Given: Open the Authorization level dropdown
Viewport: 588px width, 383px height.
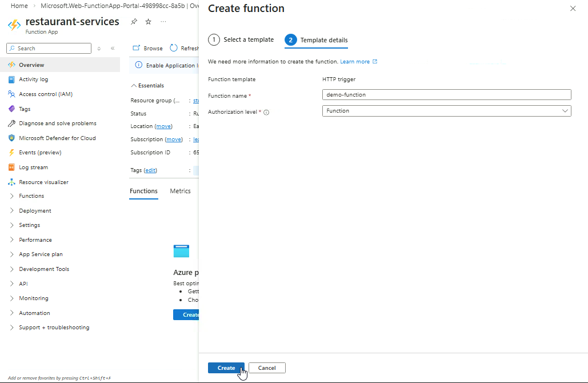Looking at the screenshot, I should [446, 111].
